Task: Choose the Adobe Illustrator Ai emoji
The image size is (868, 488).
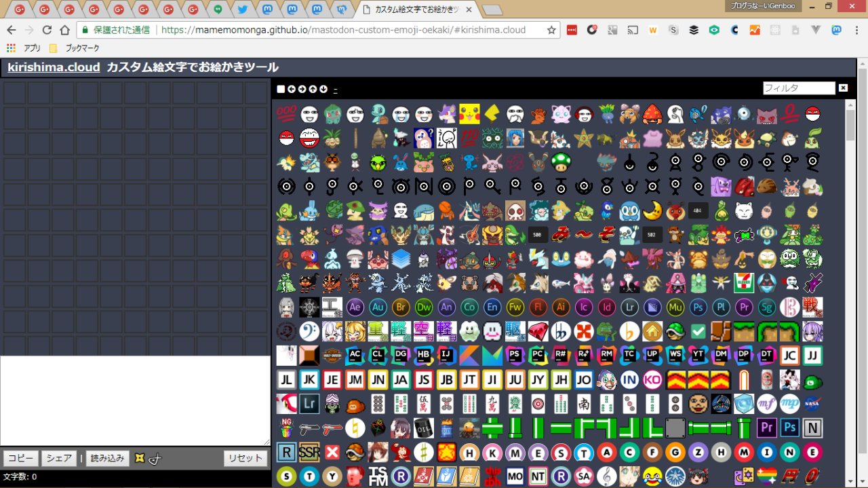Action: coord(561,307)
